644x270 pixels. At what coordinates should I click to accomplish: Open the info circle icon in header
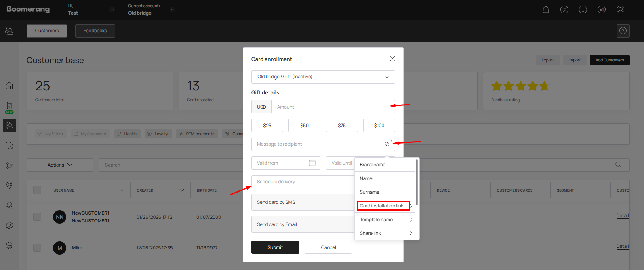click(x=583, y=10)
